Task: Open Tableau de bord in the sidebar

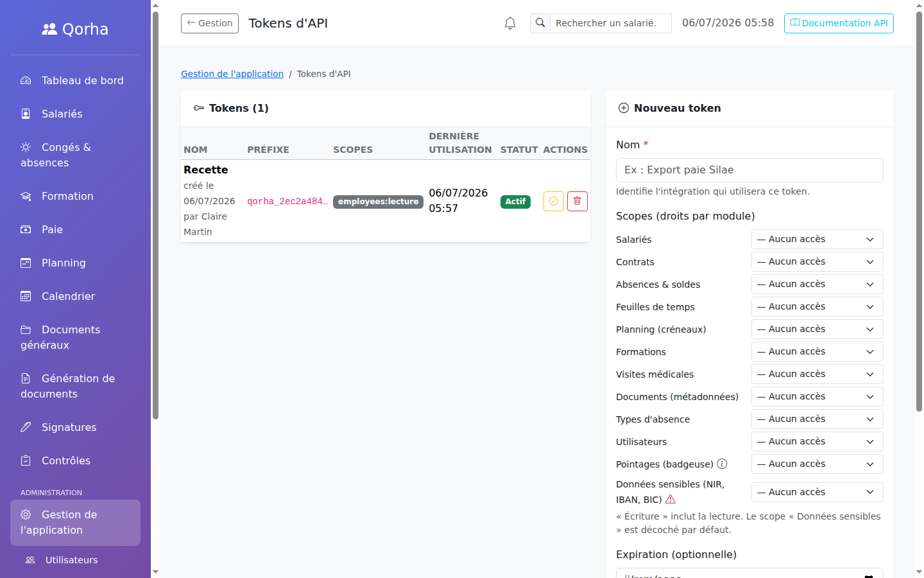Action: point(75,80)
